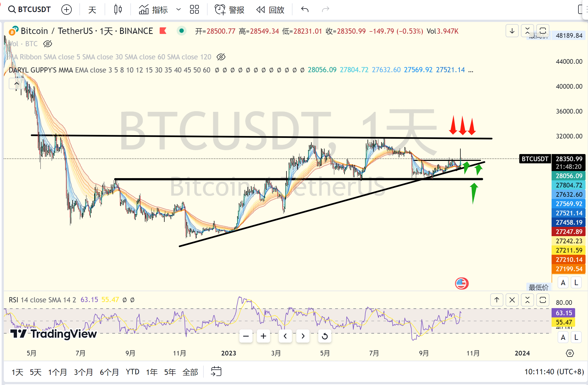Zoom in the chart with plus button

(x=263, y=336)
